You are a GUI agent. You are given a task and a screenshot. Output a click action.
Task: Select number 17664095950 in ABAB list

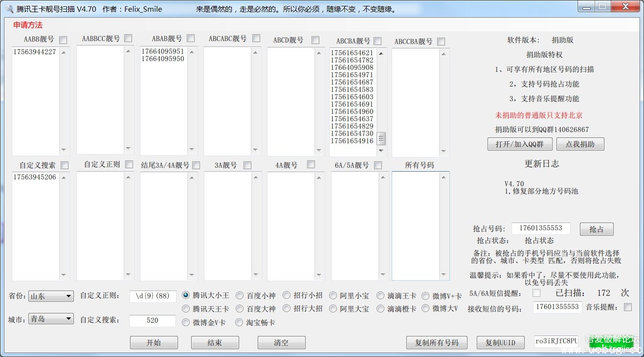coord(163,59)
